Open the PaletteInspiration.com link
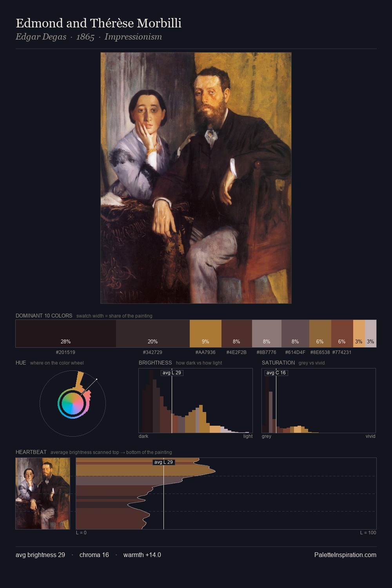392x588 pixels. [345, 555]
